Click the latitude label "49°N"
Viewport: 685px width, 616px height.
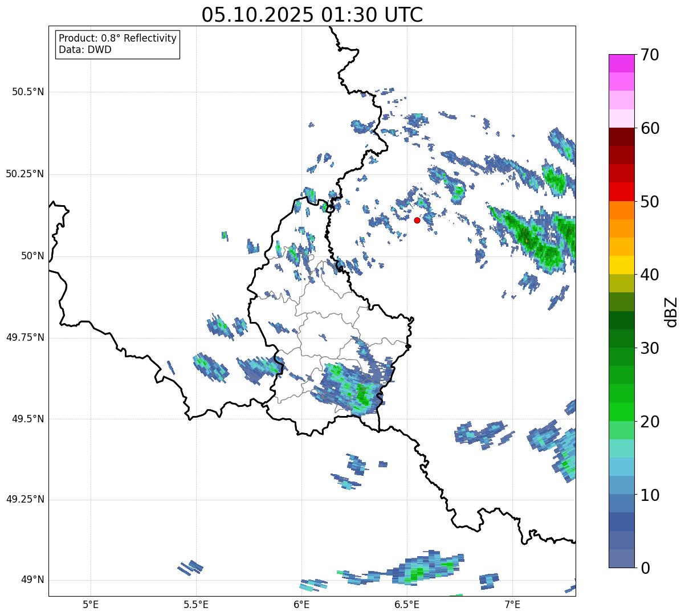(32, 580)
